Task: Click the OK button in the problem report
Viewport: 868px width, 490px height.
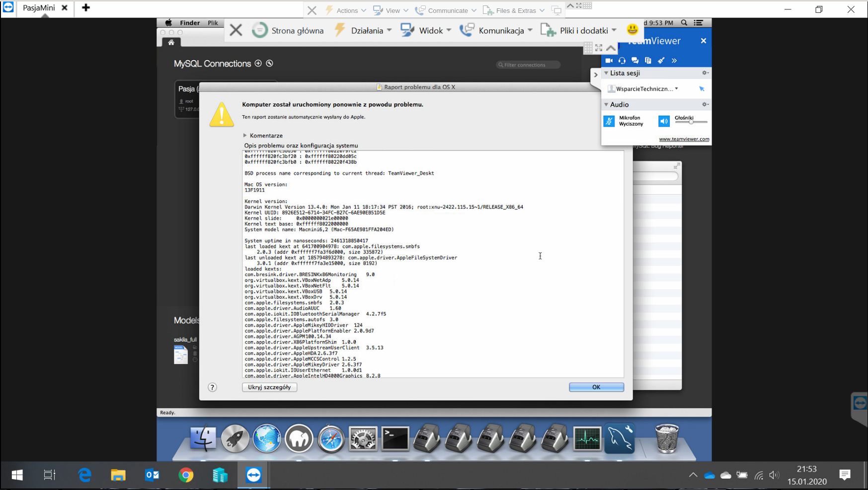Action: (x=596, y=387)
